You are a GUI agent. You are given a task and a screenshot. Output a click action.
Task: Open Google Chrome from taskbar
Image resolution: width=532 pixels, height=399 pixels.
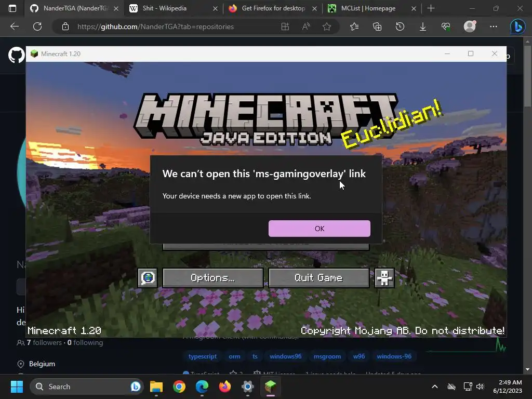(179, 387)
